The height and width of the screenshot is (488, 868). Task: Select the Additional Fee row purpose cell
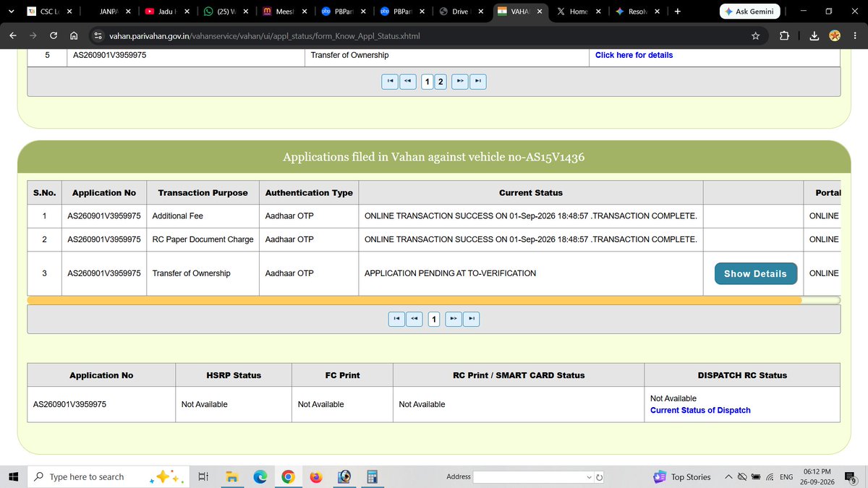[203, 216]
